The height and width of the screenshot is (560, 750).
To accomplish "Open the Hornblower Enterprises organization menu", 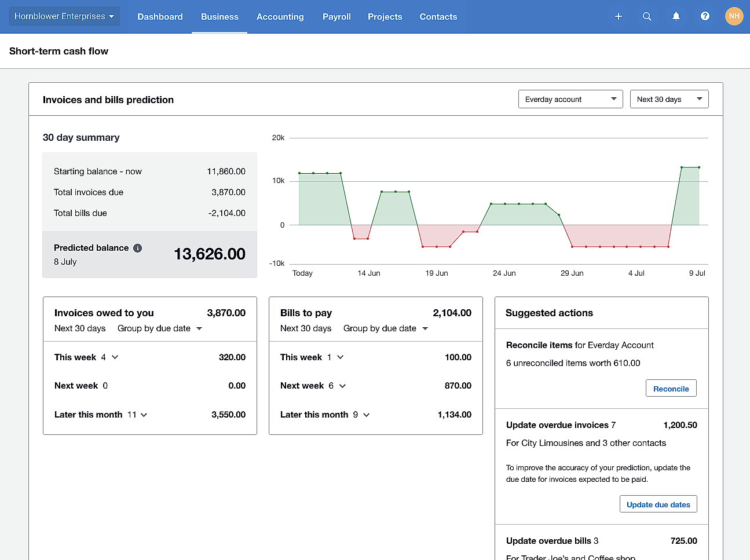I will click(x=64, y=16).
